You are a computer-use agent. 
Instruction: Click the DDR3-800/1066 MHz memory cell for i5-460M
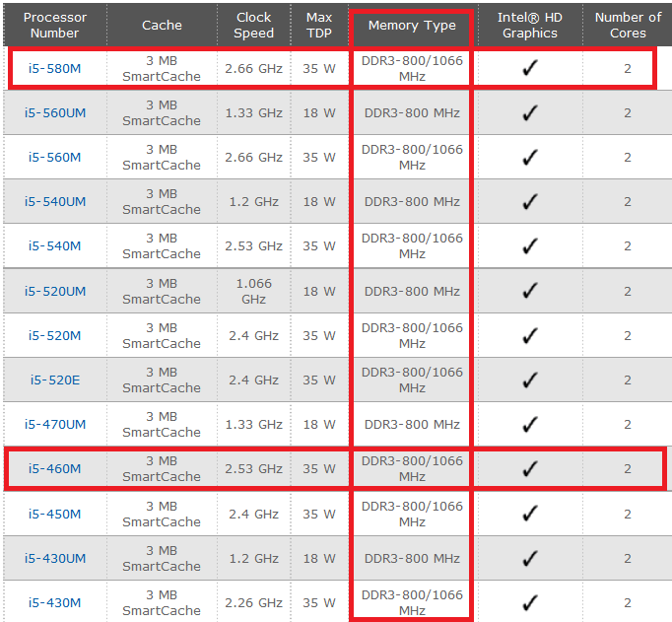pyautogui.click(x=412, y=468)
